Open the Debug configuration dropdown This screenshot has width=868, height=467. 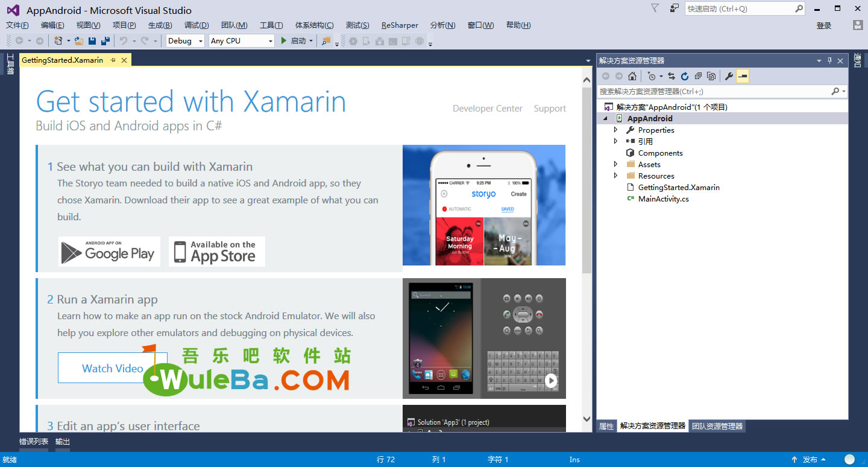(x=185, y=41)
